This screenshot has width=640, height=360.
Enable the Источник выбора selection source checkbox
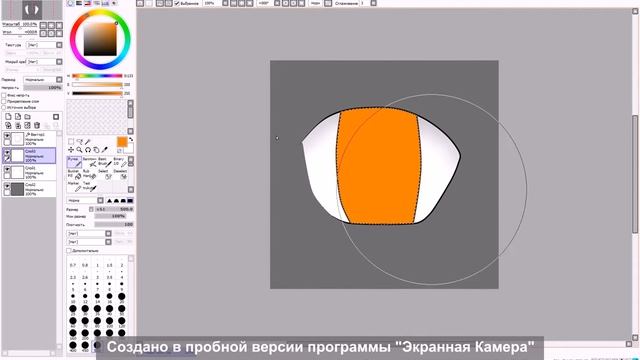click(x=4, y=107)
